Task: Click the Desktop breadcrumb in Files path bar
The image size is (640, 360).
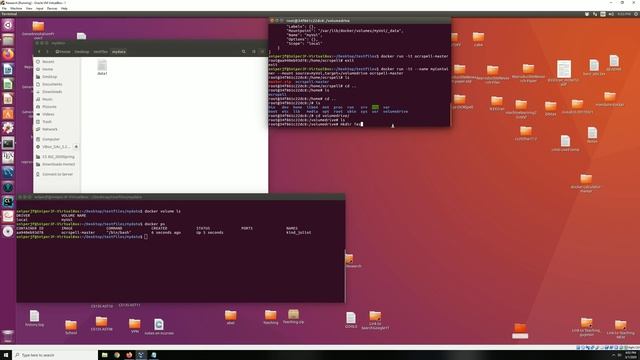Action: tap(82, 51)
